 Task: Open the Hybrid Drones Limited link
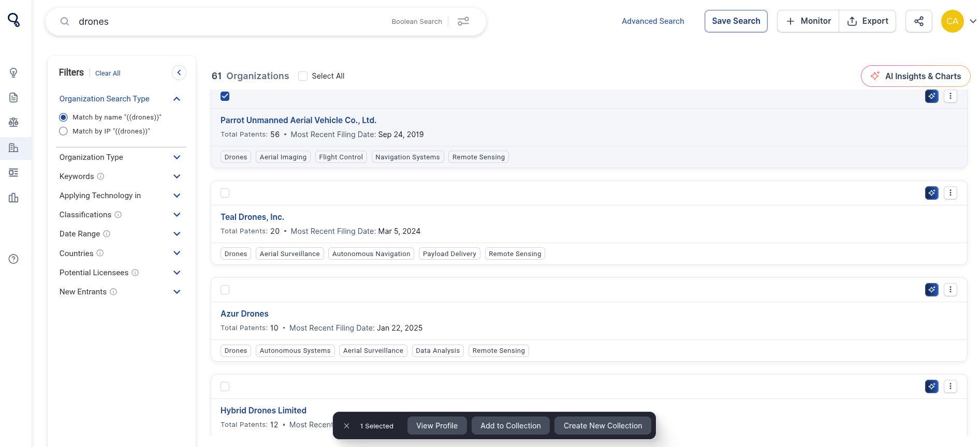264,410
